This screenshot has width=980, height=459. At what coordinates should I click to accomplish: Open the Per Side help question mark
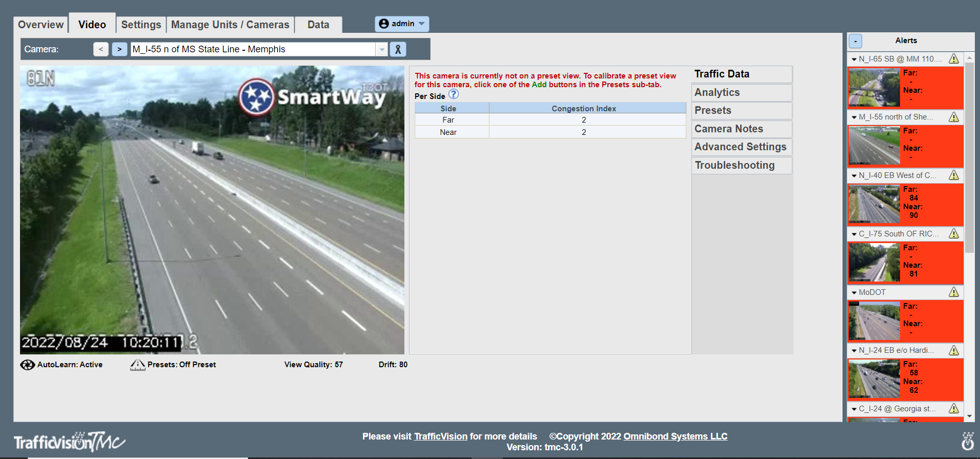[454, 94]
